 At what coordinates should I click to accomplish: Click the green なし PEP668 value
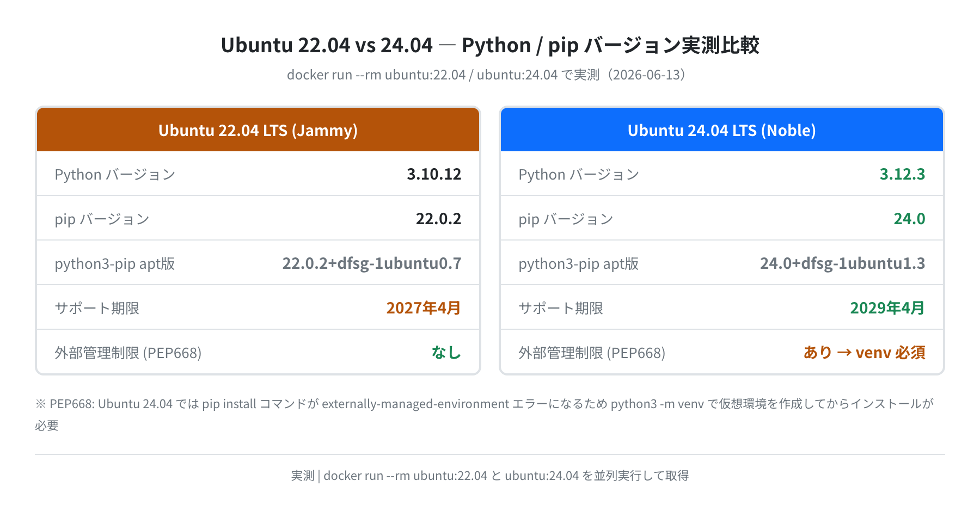tap(446, 353)
